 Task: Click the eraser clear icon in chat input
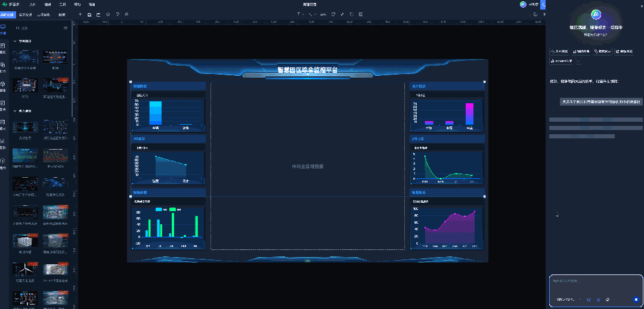pos(608,299)
